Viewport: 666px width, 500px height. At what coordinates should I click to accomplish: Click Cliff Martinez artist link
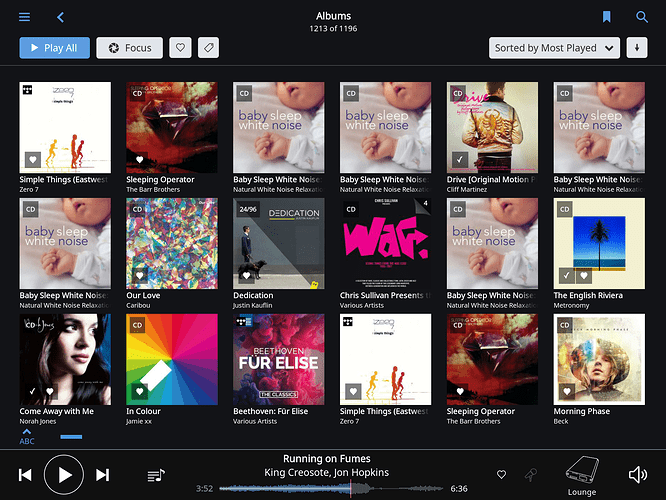coord(467,189)
